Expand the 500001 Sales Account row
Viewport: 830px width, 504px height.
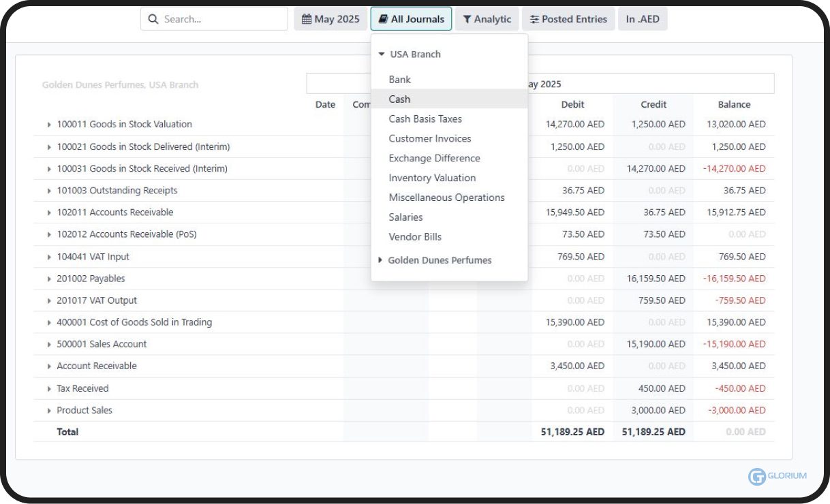point(49,345)
